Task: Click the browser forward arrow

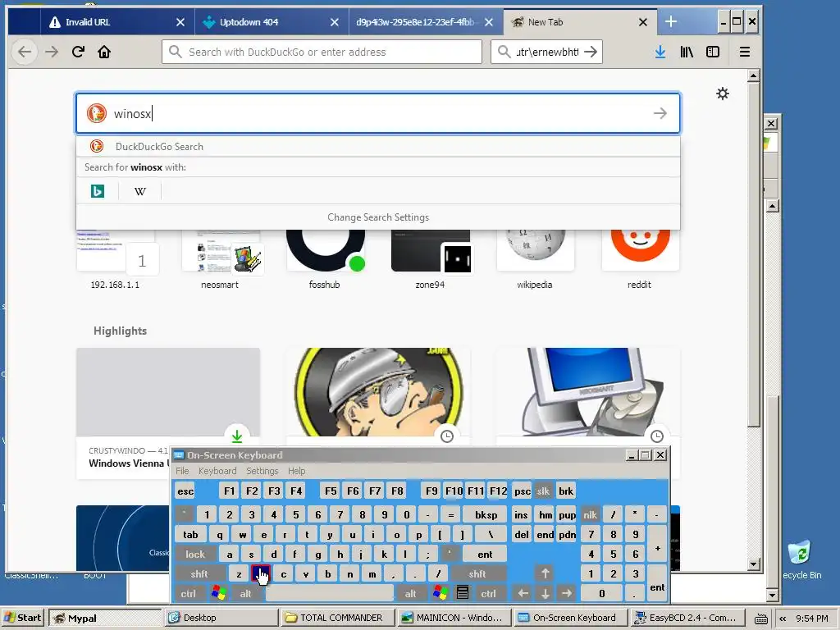Action: click(x=52, y=52)
